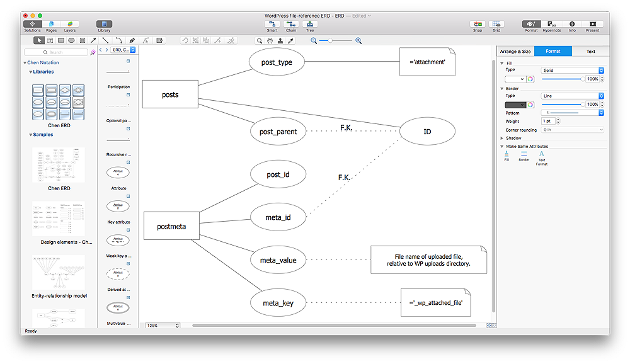Viewport: 630px width, 364px height.
Task: Select the hand pan tool
Action: click(x=270, y=40)
